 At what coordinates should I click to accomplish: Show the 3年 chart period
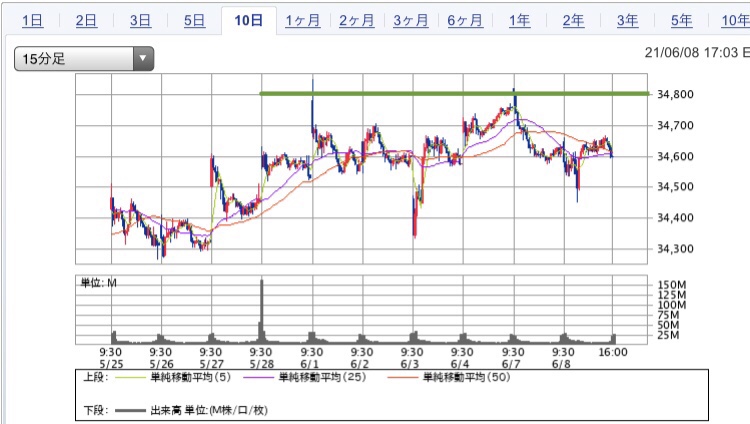coord(627,21)
